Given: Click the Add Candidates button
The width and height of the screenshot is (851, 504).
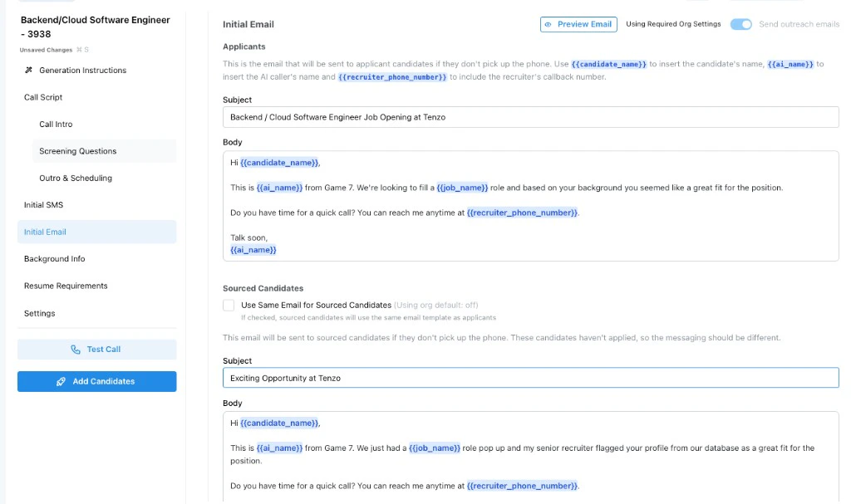Looking at the screenshot, I should (96, 381).
